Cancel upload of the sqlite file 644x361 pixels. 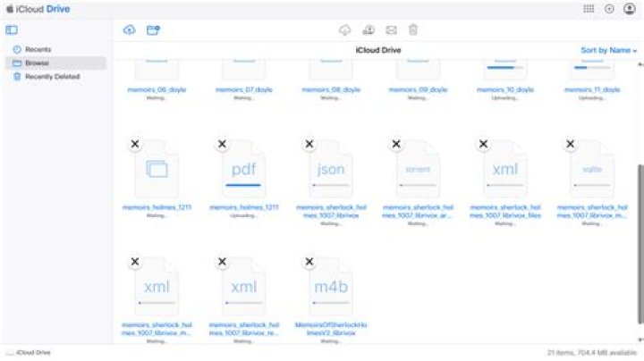pyautogui.click(x=571, y=144)
